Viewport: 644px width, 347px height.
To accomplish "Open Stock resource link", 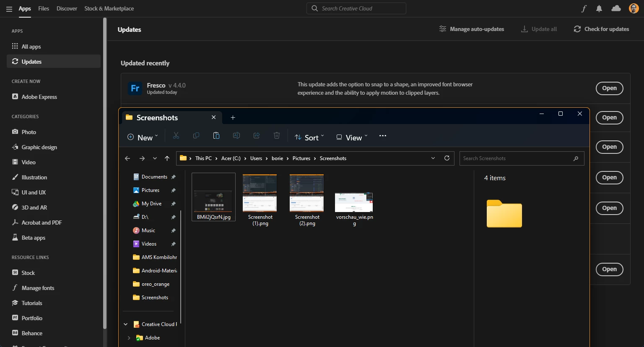I will tap(54, 273).
